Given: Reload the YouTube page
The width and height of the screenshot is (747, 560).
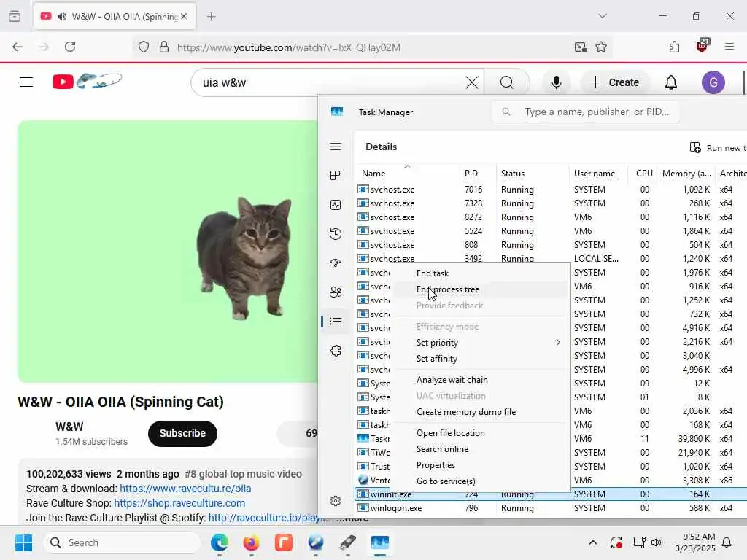Looking at the screenshot, I should tap(70, 47).
